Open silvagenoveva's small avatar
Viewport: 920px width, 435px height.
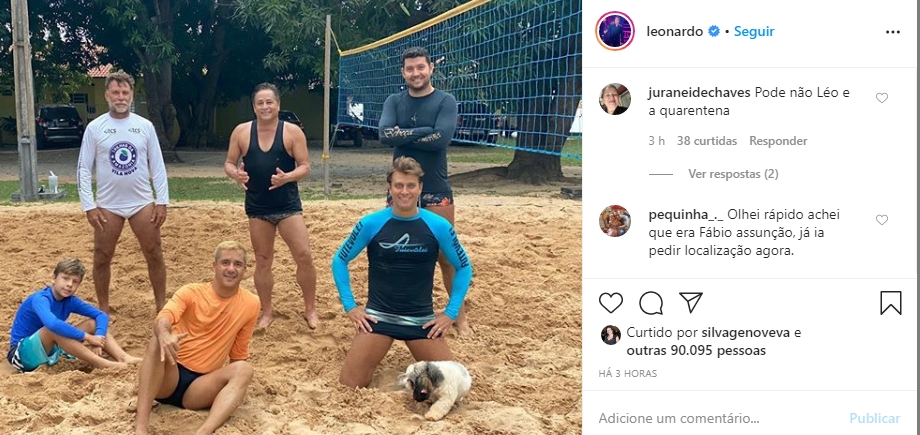click(x=611, y=335)
